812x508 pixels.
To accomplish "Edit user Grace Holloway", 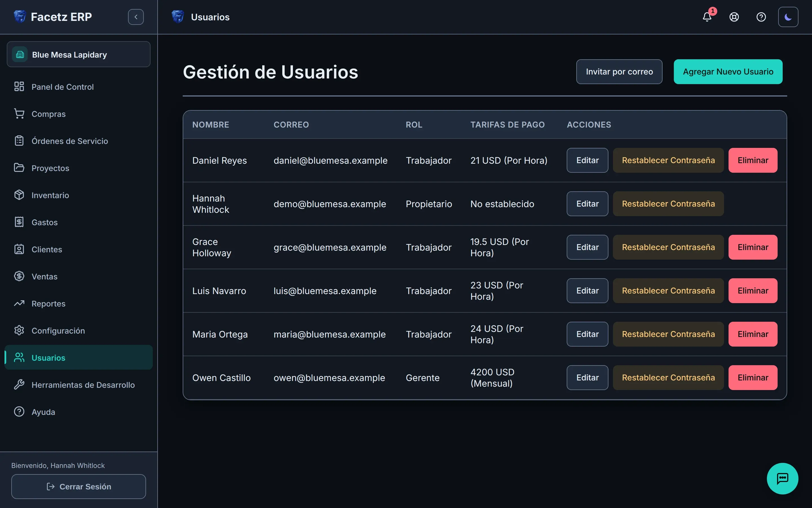I will point(587,247).
